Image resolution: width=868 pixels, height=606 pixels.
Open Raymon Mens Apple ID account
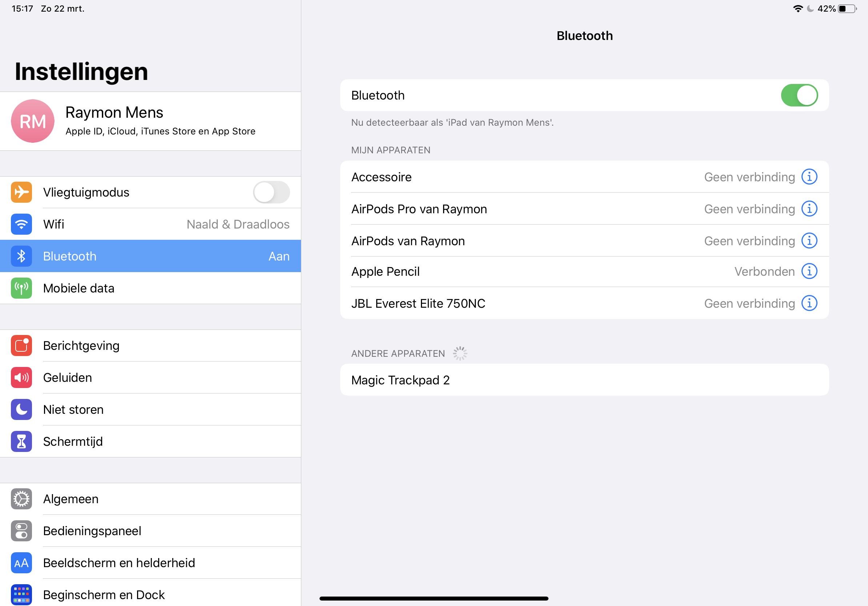point(160,121)
